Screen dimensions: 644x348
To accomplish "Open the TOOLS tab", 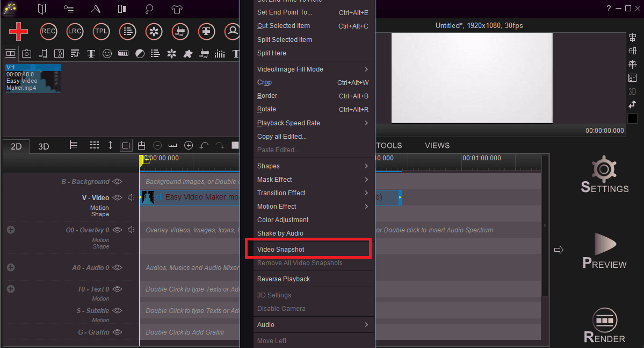I will 389,146.
